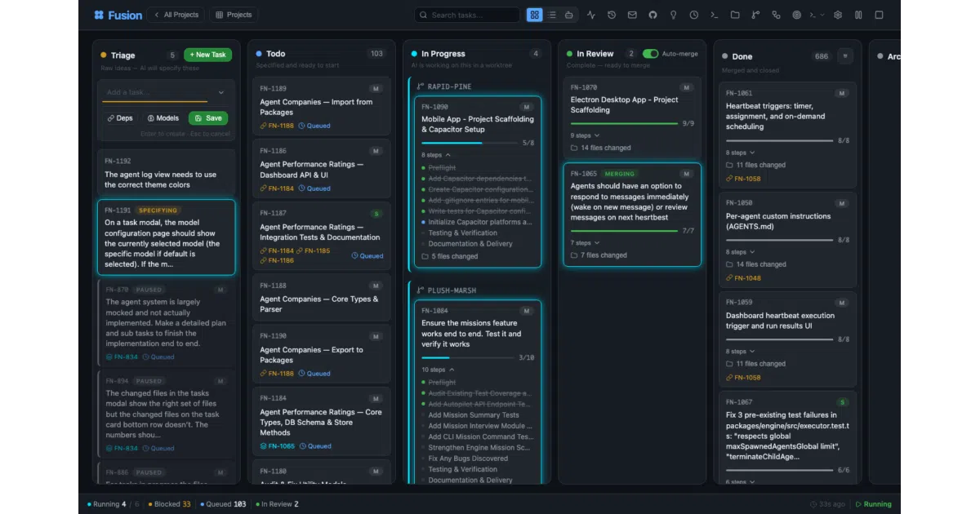
Task: Click the git branch icon in toolbar
Action: click(755, 15)
